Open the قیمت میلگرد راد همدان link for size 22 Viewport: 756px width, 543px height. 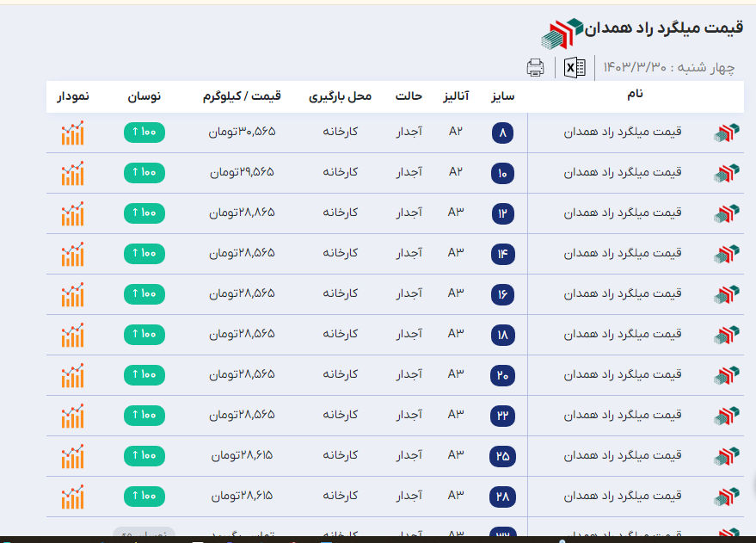pyautogui.click(x=623, y=415)
